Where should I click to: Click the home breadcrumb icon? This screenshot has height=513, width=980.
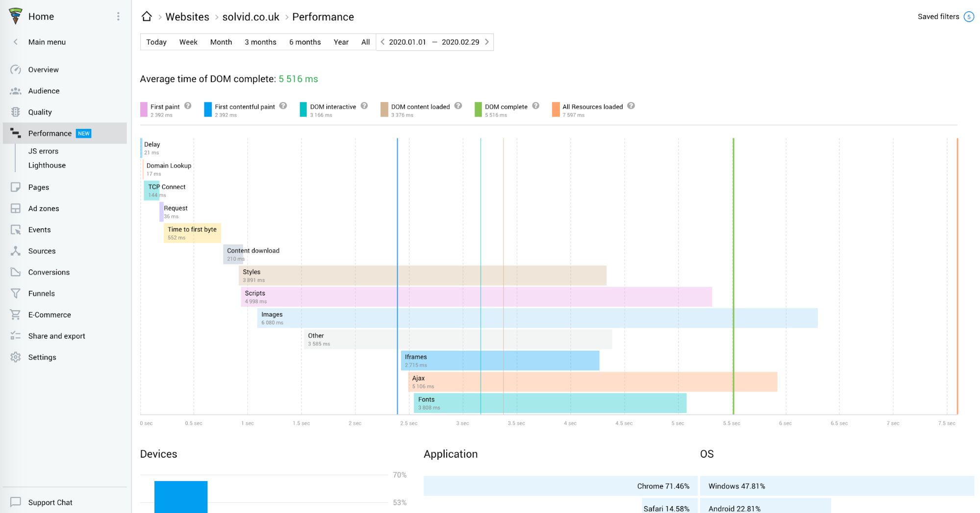coord(147,17)
